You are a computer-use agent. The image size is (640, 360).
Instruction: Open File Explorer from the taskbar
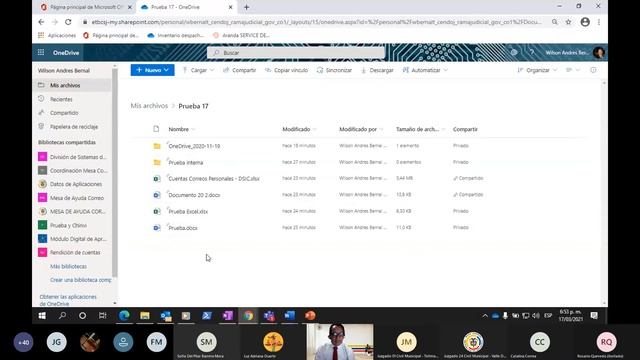click(145, 316)
